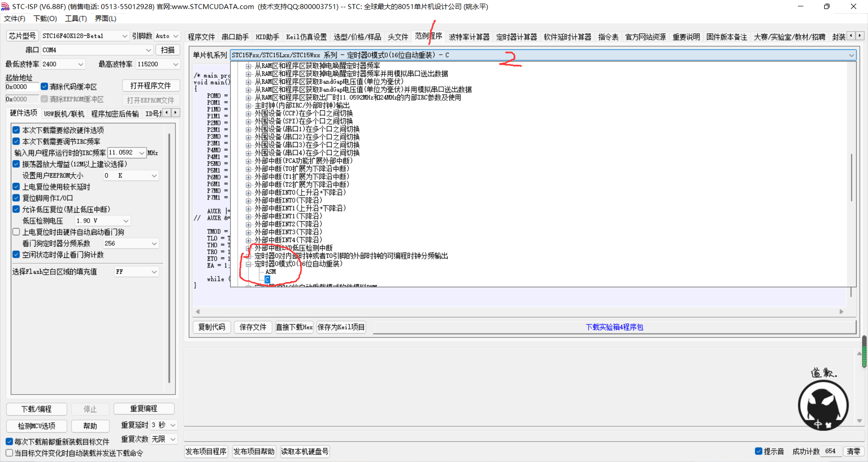Open the 工具(T) menu
The width and height of the screenshot is (868, 462).
tap(75, 19)
